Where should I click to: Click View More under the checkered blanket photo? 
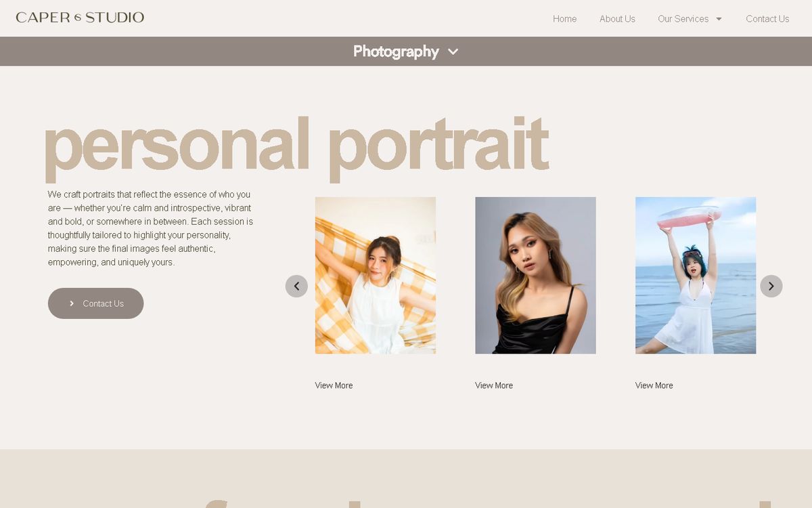(334, 385)
